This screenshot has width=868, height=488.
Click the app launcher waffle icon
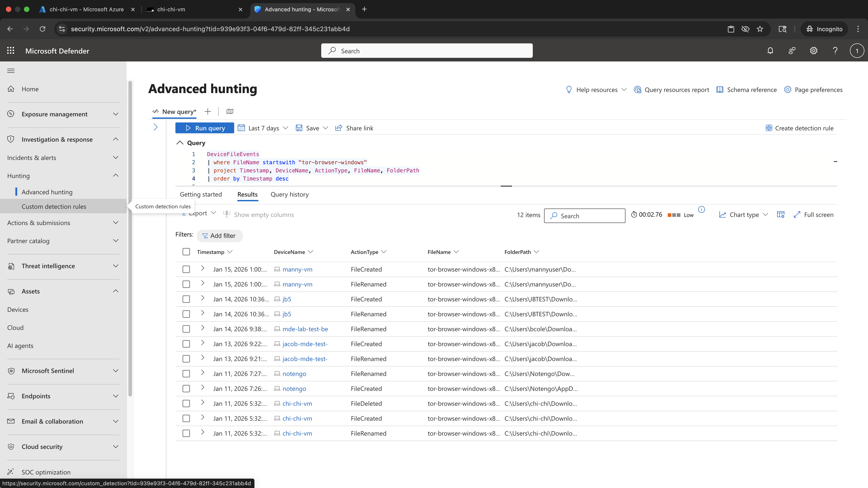click(x=11, y=51)
